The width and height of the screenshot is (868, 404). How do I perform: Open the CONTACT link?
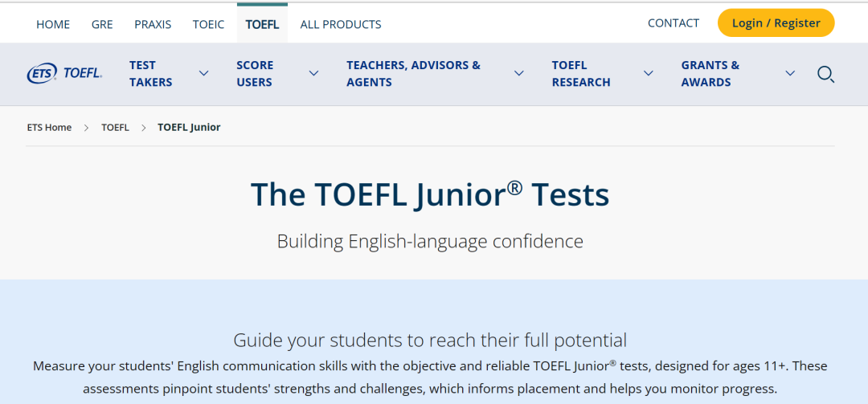674,23
